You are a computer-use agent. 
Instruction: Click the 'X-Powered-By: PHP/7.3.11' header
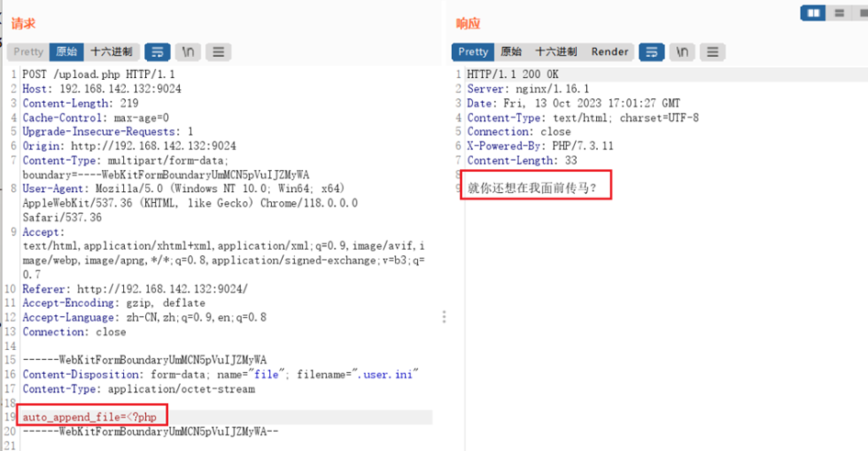click(x=540, y=146)
